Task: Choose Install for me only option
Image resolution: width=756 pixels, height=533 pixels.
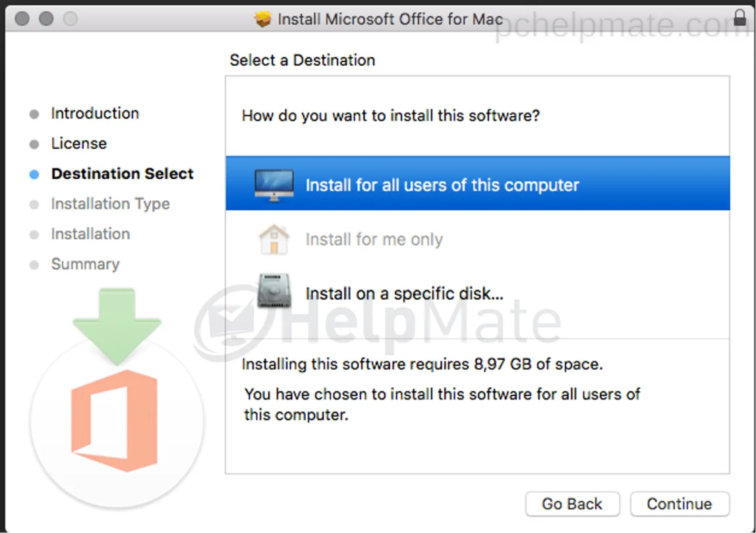Action: (477, 239)
